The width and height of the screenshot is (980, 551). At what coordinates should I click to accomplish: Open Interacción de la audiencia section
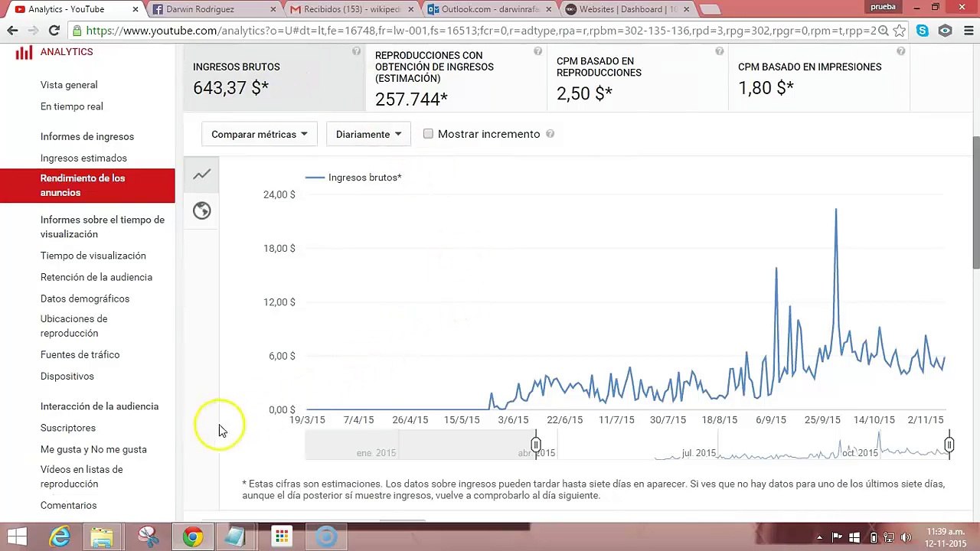[x=100, y=406]
